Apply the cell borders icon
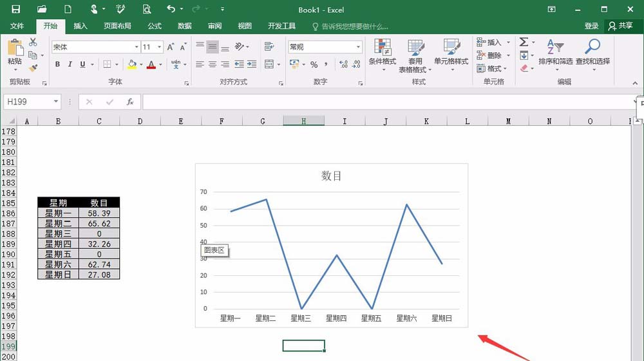Screen dimensions: 644x361 coord(107,64)
